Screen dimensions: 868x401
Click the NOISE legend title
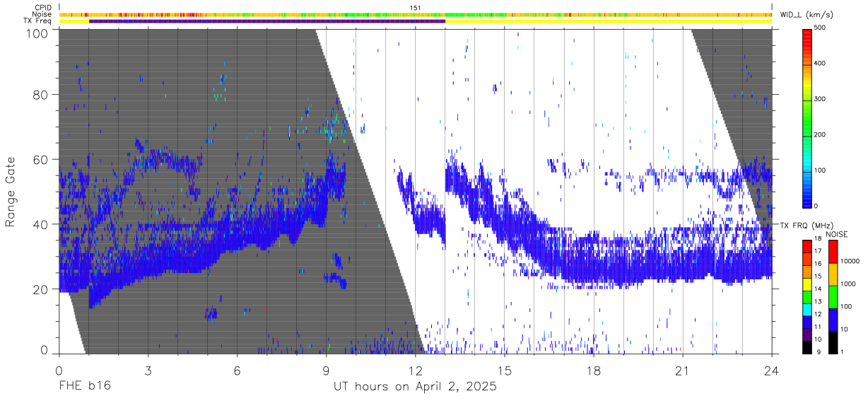837,234
